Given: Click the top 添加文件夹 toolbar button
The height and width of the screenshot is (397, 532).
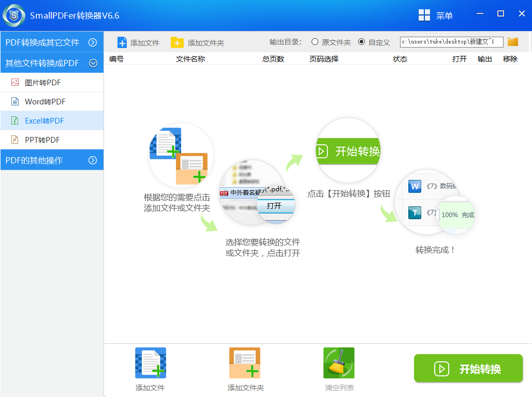Looking at the screenshot, I should pos(198,42).
